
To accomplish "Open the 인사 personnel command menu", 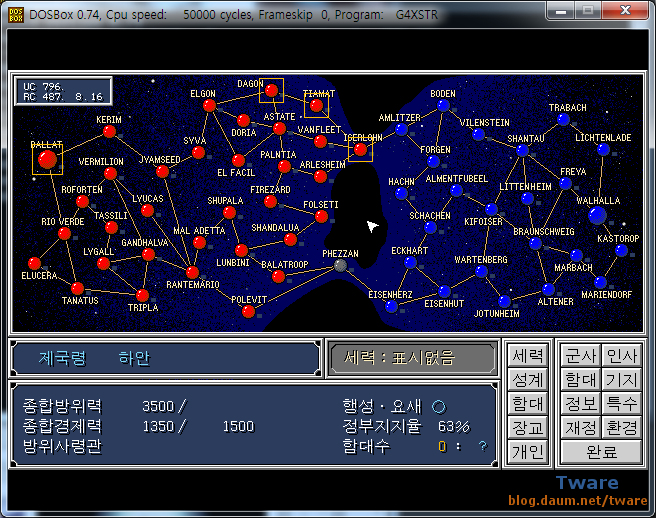I will [x=622, y=356].
